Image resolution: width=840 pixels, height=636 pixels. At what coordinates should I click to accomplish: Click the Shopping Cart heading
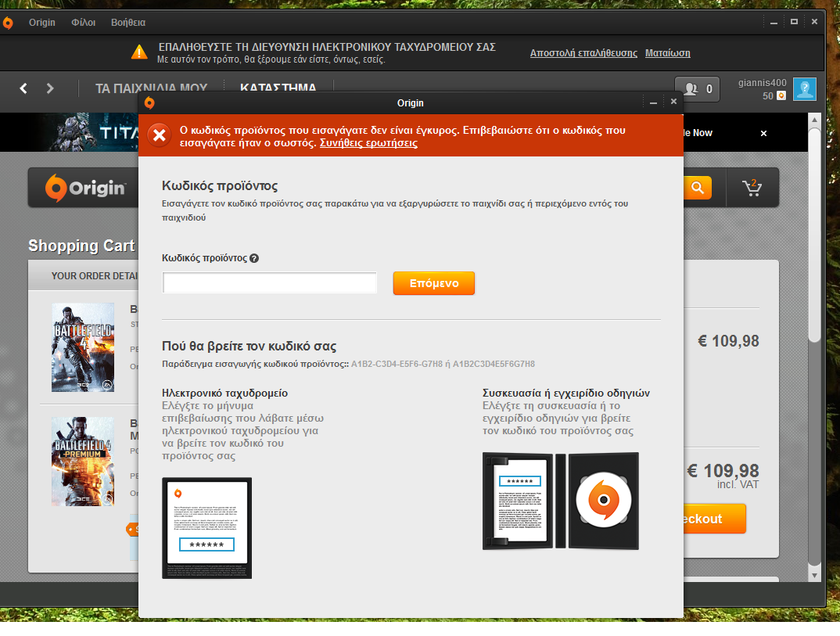click(x=81, y=246)
